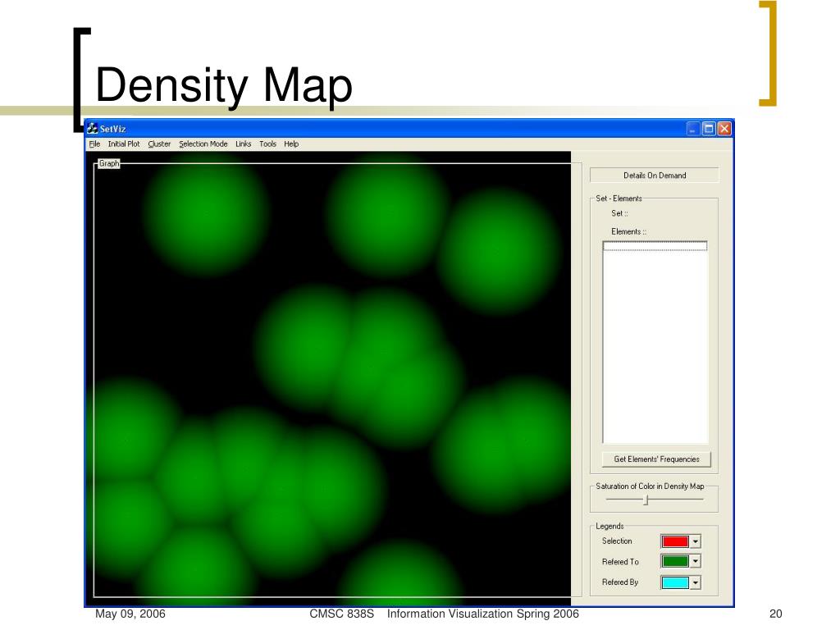Click the SetViz title bar text
This screenshot has height=630, width=840.
pyautogui.click(x=112, y=129)
